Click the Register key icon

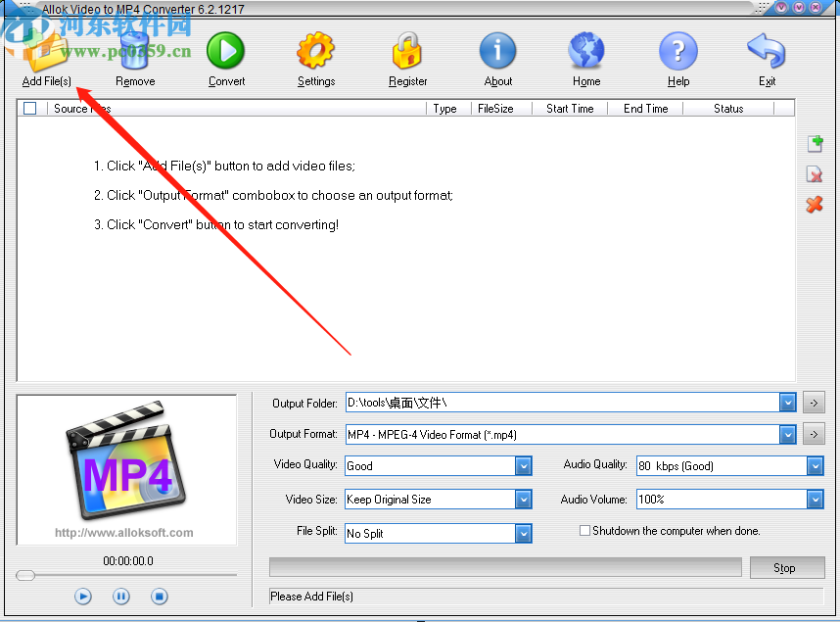pyautogui.click(x=407, y=51)
